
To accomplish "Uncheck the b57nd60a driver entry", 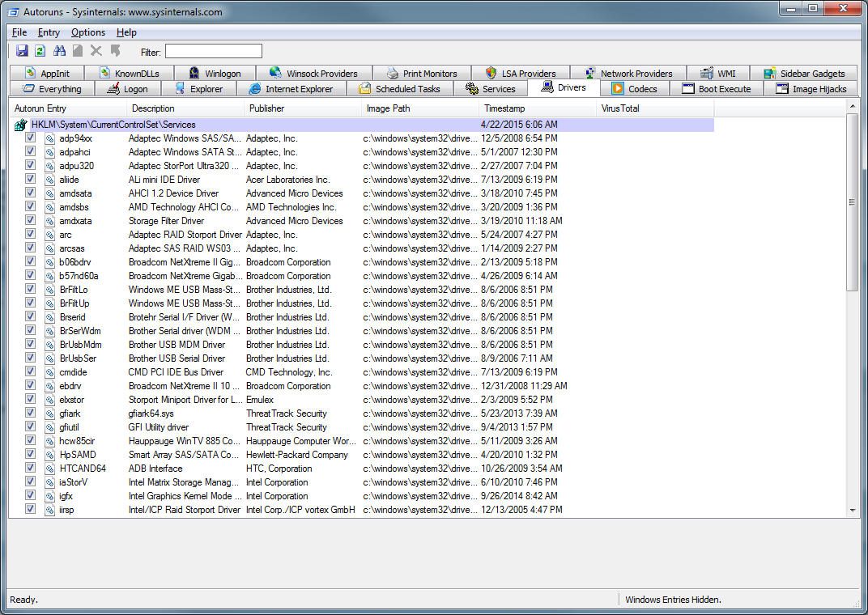I will point(31,275).
